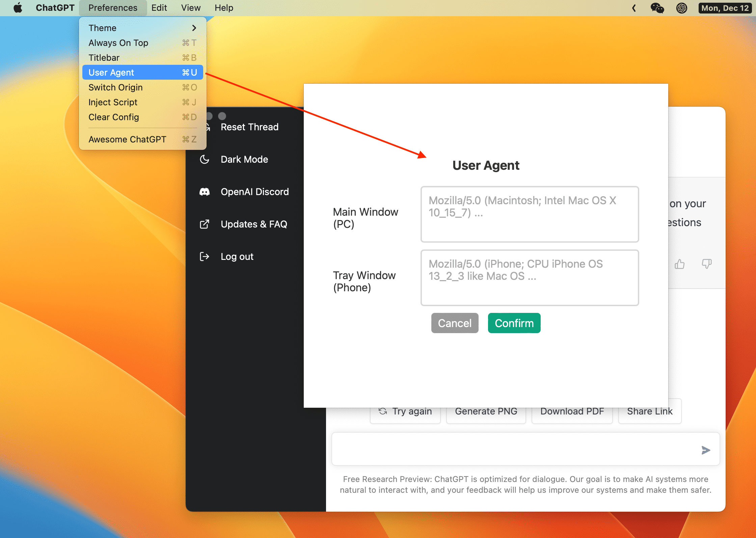This screenshot has height=538, width=756.
Task: Toggle the Dark Mode moon icon
Action: tap(205, 159)
